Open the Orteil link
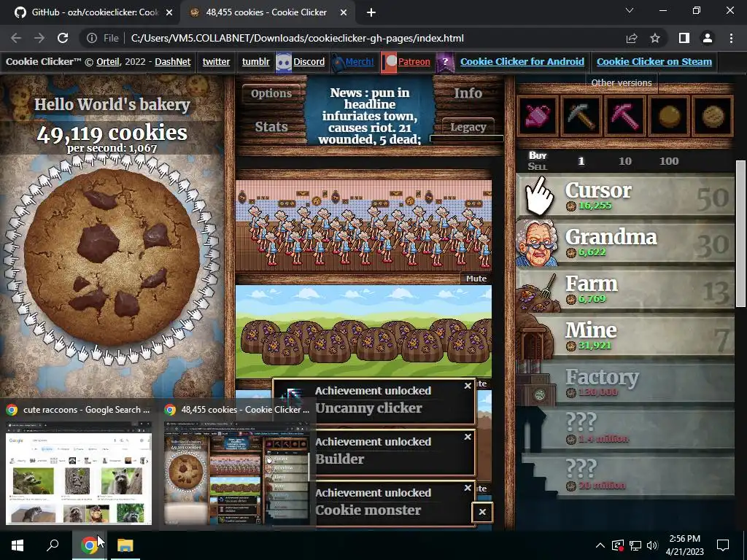This screenshot has height=560, width=747. (108, 61)
